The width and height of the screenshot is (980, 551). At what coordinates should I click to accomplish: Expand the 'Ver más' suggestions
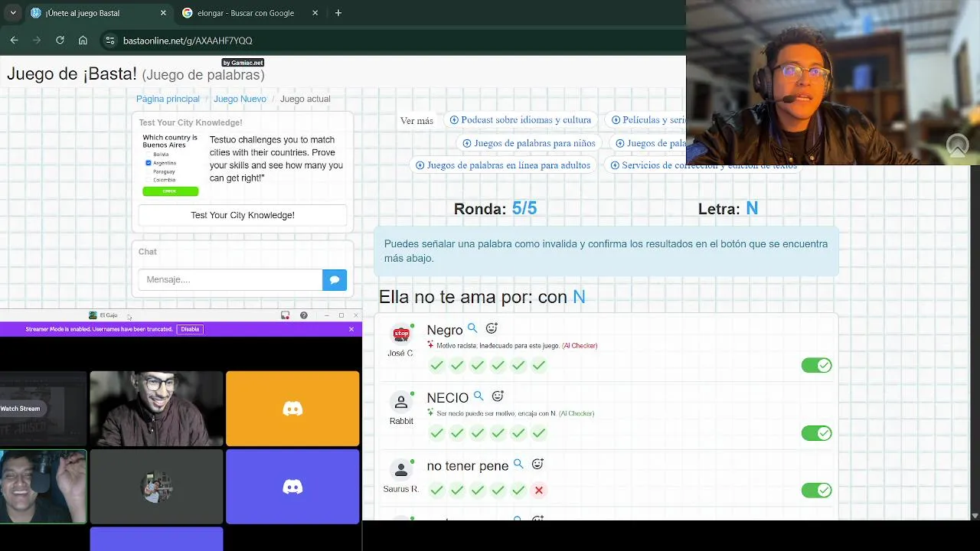[x=416, y=121]
